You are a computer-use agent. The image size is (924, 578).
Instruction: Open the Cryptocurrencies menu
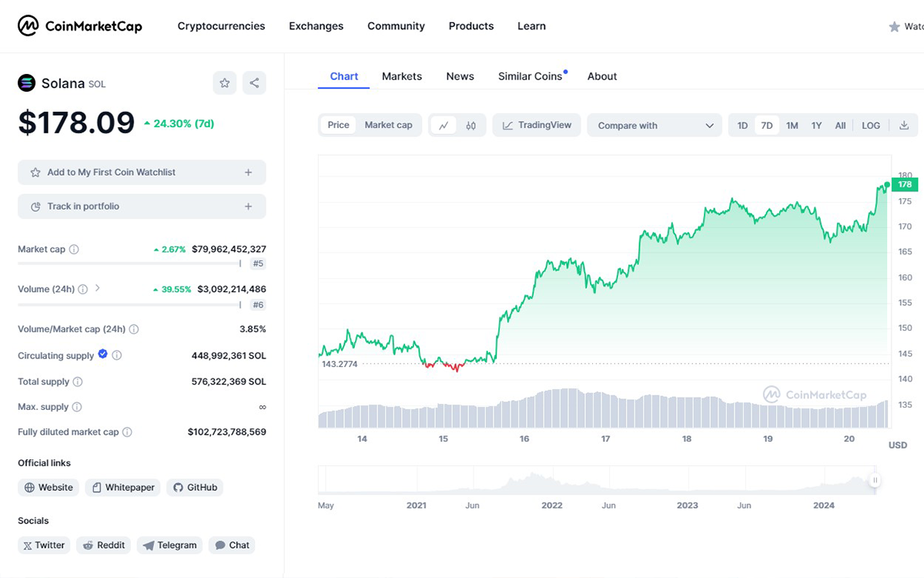221,26
